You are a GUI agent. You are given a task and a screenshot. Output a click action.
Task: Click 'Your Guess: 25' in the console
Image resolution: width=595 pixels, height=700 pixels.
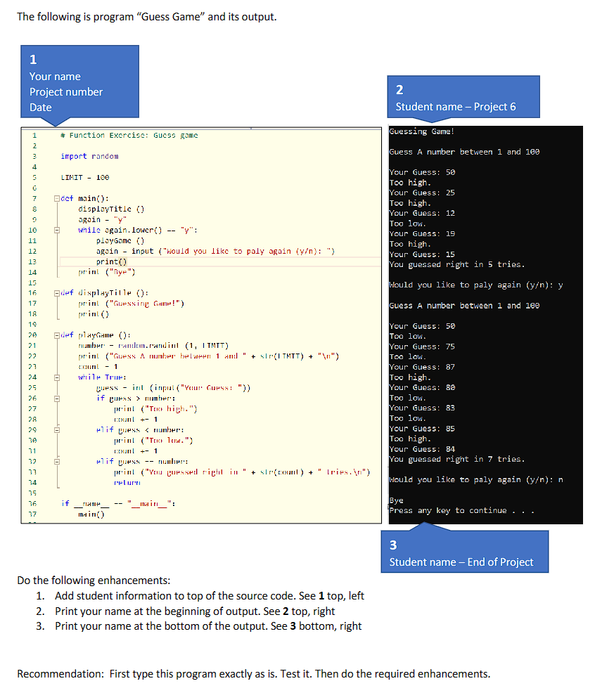click(422, 193)
